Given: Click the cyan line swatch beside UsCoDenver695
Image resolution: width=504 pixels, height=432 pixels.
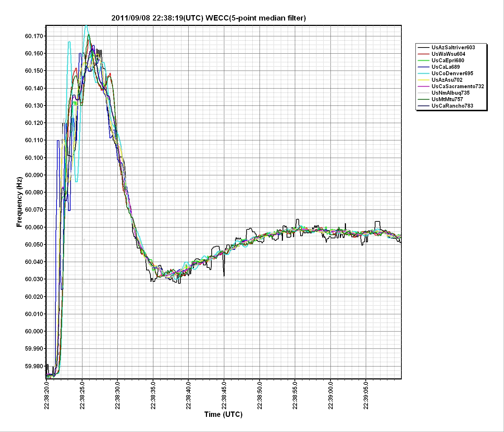Looking at the screenshot, I should click(x=423, y=73).
